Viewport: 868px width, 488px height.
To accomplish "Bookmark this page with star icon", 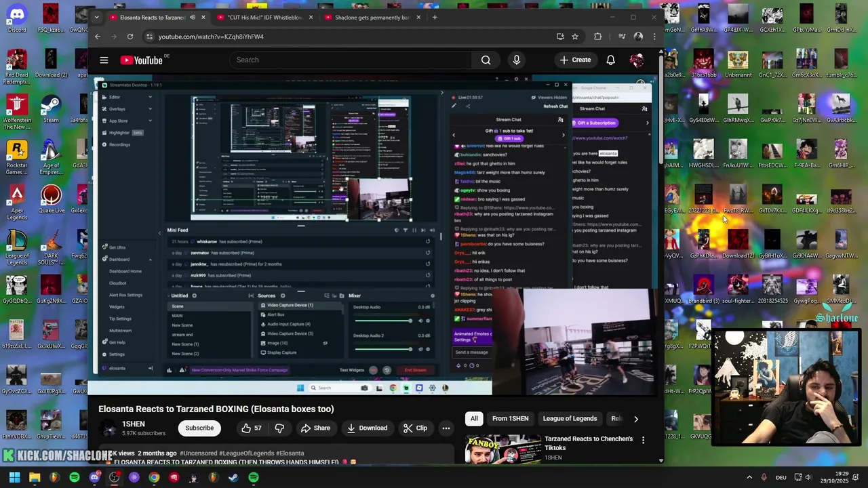I will pyautogui.click(x=575, y=37).
